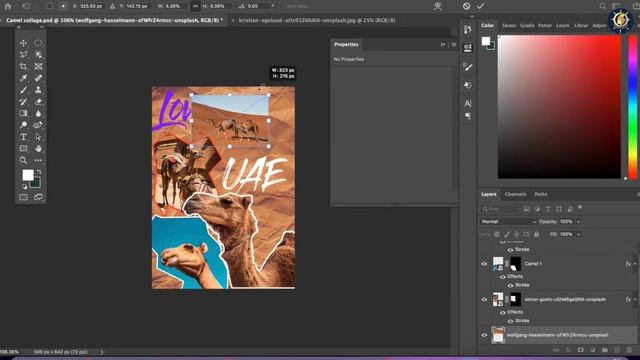Reset to default foreground and background colors
Viewport: 640px width, 360px height.
(x=24, y=187)
